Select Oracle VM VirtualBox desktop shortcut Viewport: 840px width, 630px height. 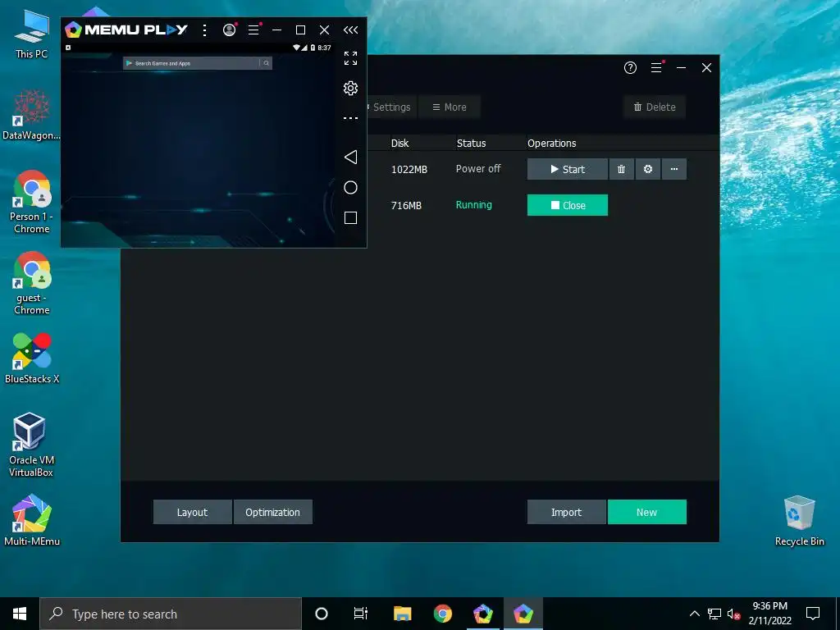pos(32,445)
